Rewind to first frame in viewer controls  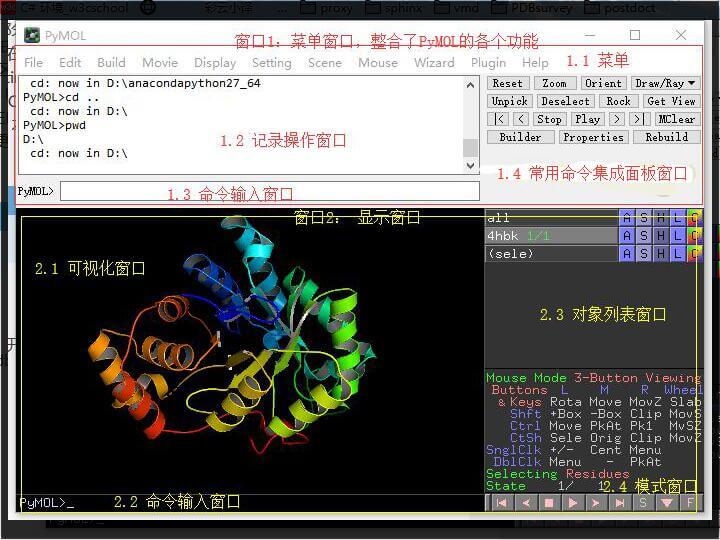point(502,503)
